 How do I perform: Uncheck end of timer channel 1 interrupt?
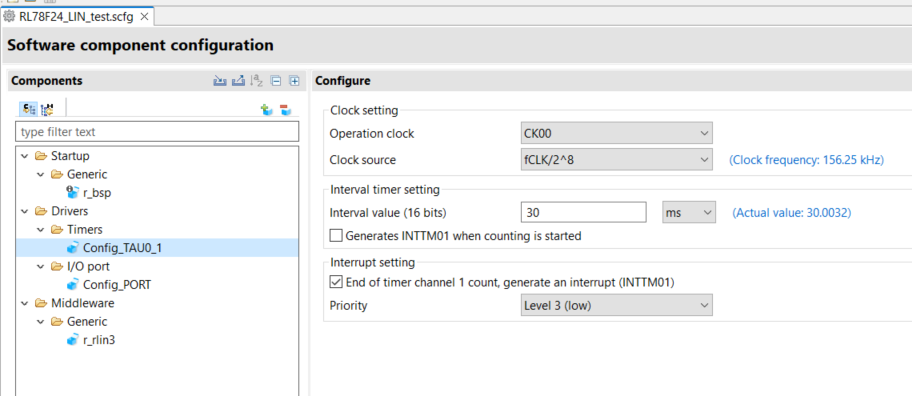click(336, 283)
